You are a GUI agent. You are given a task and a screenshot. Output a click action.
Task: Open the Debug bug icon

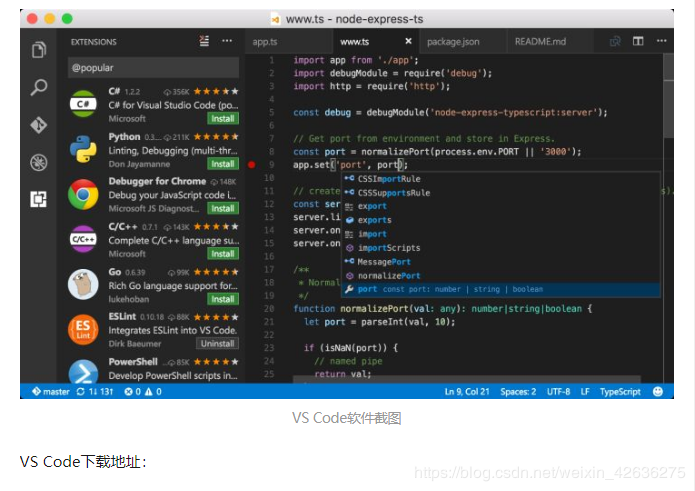click(x=39, y=162)
